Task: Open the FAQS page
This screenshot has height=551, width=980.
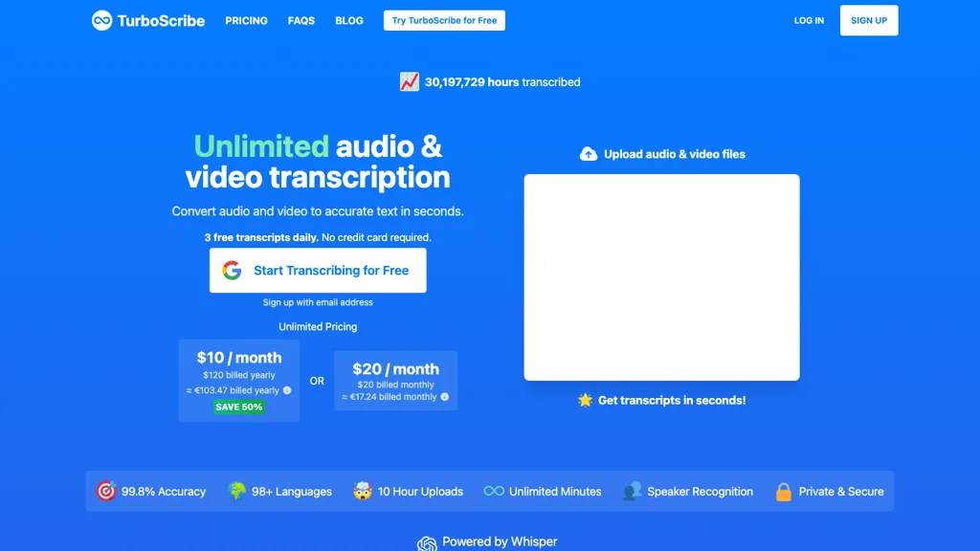Action: [x=301, y=20]
